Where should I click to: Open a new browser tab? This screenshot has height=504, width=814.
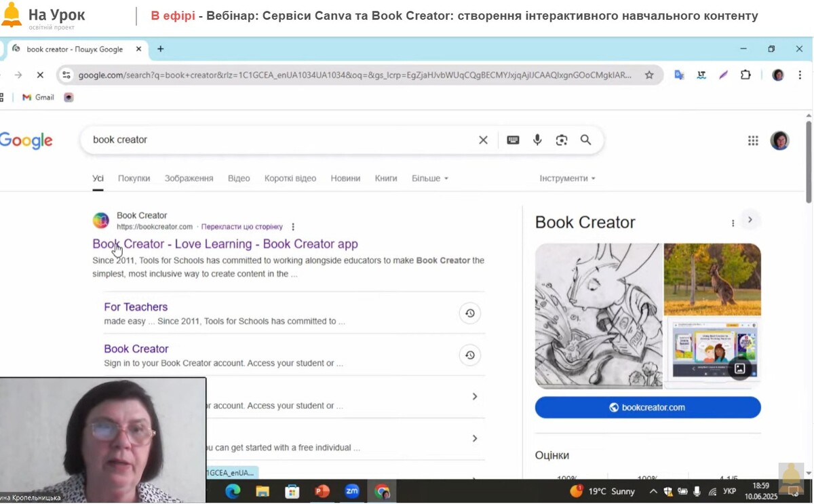click(x=161, y=49)
